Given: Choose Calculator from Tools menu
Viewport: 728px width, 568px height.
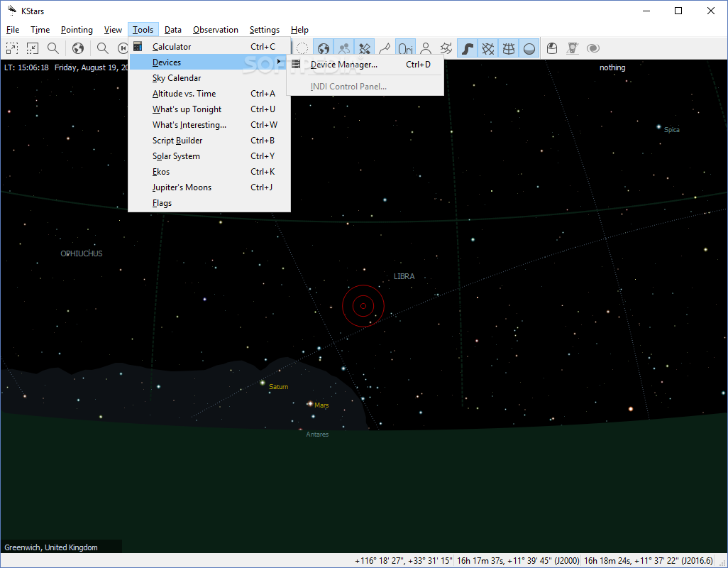Looking at the screenshot, I should 209,46.
